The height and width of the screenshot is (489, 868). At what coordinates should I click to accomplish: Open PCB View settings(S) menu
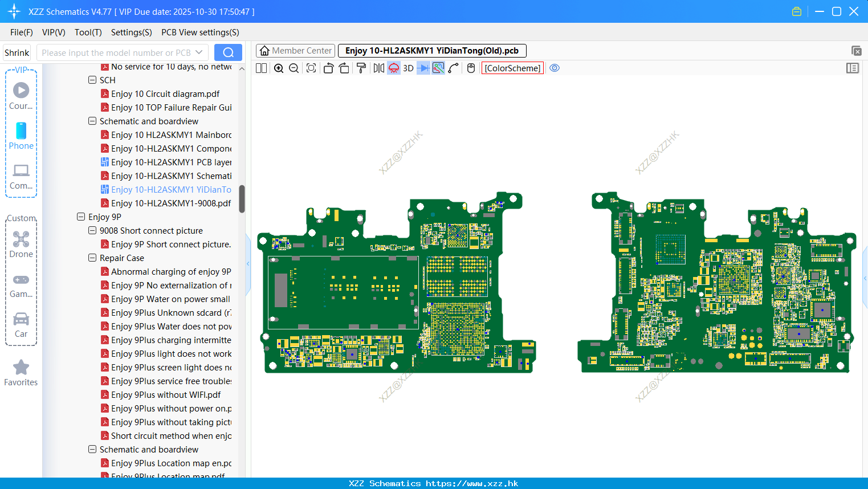pyautogui.click(x=200, y=32)
